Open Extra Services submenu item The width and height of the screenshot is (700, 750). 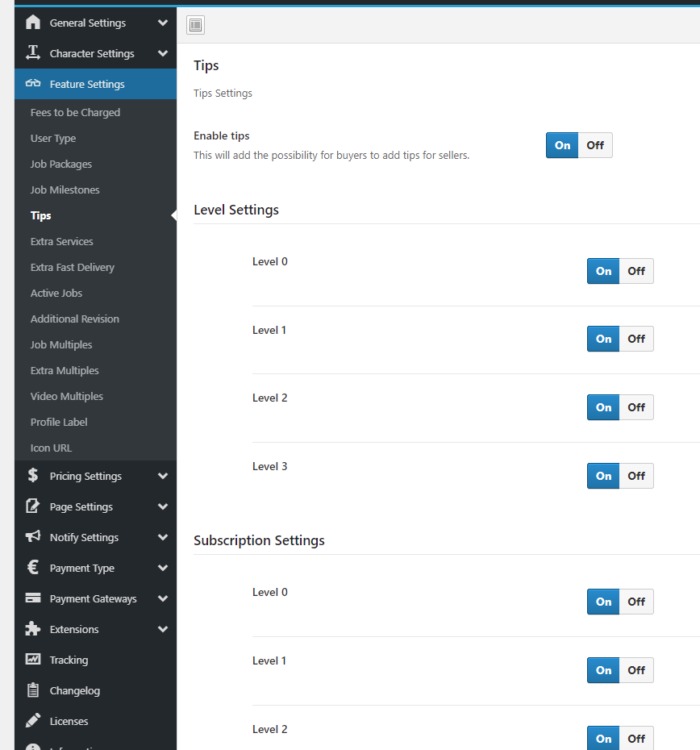coord(62,242)
